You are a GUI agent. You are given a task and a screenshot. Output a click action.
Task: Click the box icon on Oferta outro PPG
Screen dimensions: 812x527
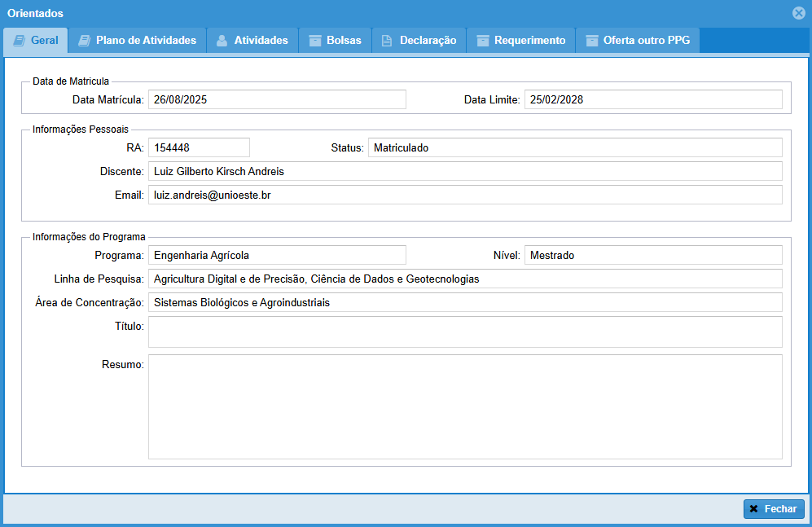591,41
